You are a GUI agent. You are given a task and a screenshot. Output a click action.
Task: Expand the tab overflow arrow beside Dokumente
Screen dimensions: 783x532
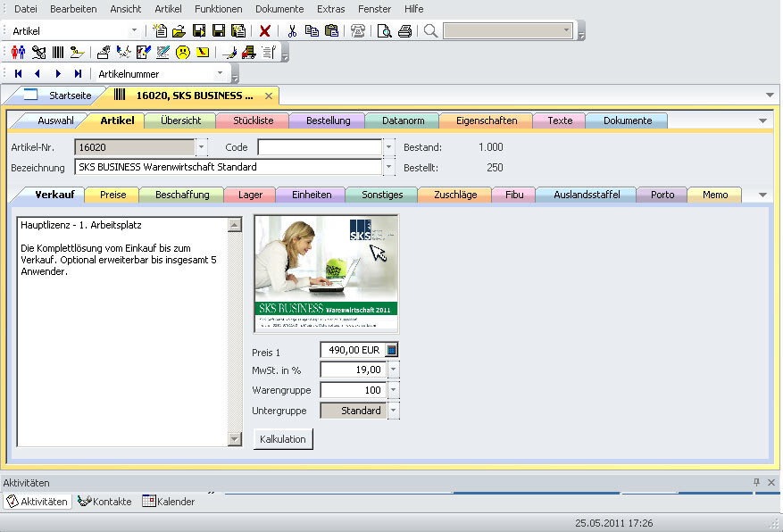pos(762,121)
